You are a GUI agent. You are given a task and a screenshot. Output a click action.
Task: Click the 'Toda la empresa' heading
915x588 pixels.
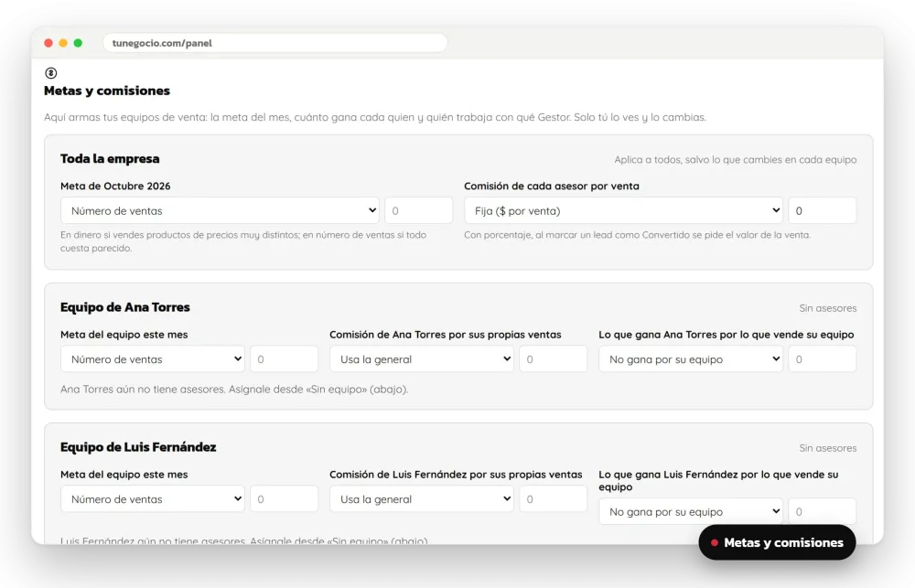pos(110,159)
